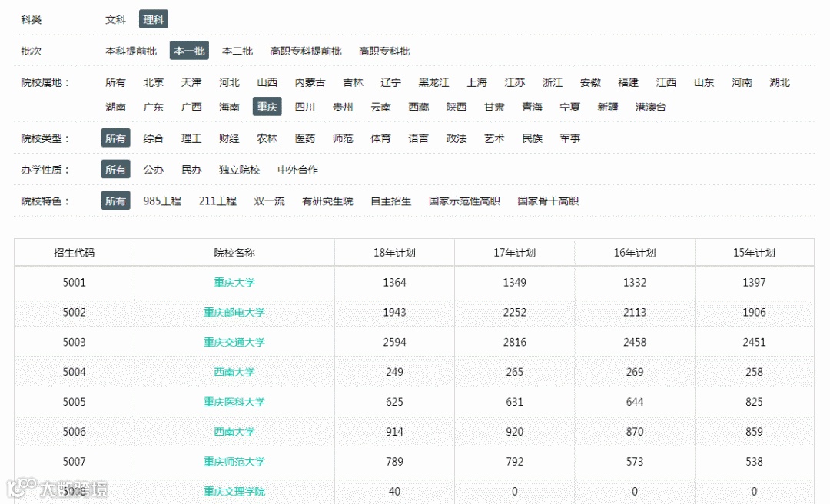Filter schools by 贵州 location
The width and height of the screenshot is (830, 504).
pyautogui.click(x=343, y=107)
